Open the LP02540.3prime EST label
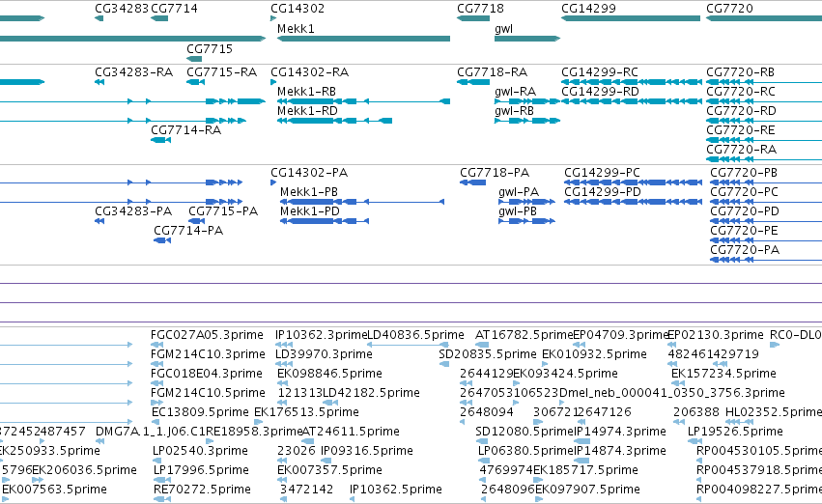 pyautogui.click(x=200, y=452)
